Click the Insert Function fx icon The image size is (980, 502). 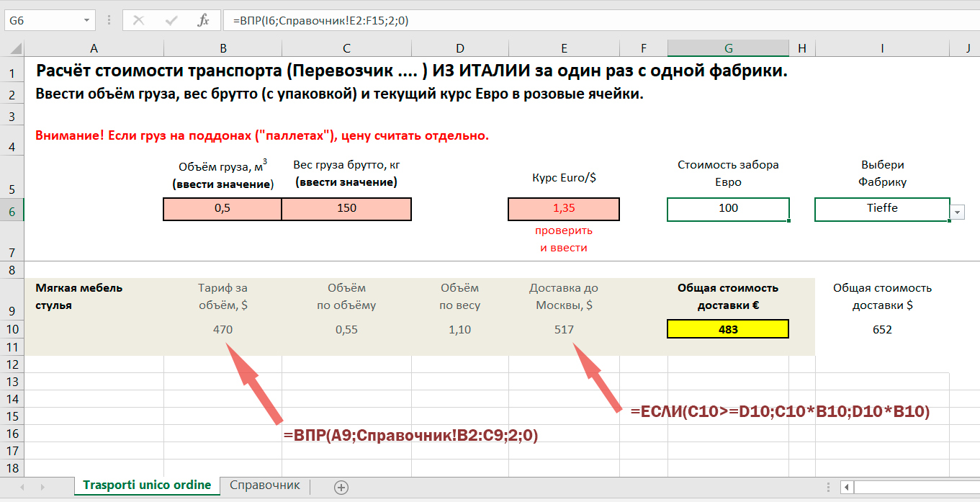point(204,21)
